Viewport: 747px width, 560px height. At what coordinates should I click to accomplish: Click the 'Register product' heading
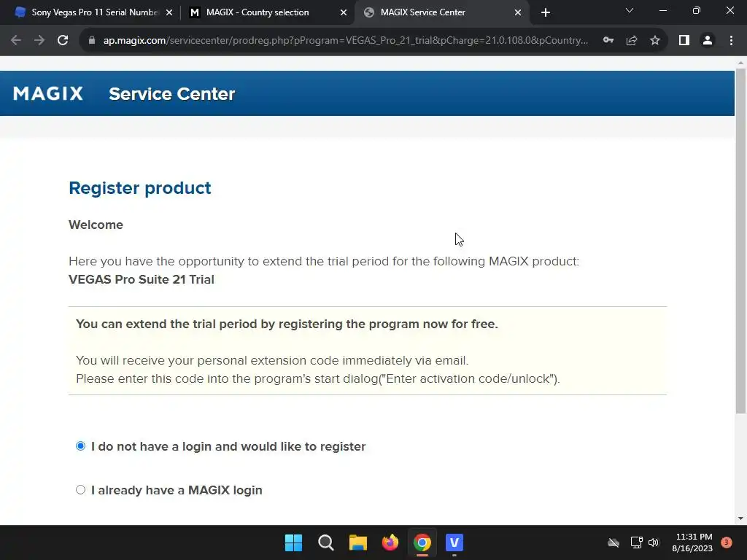click(x=139, y=188)
